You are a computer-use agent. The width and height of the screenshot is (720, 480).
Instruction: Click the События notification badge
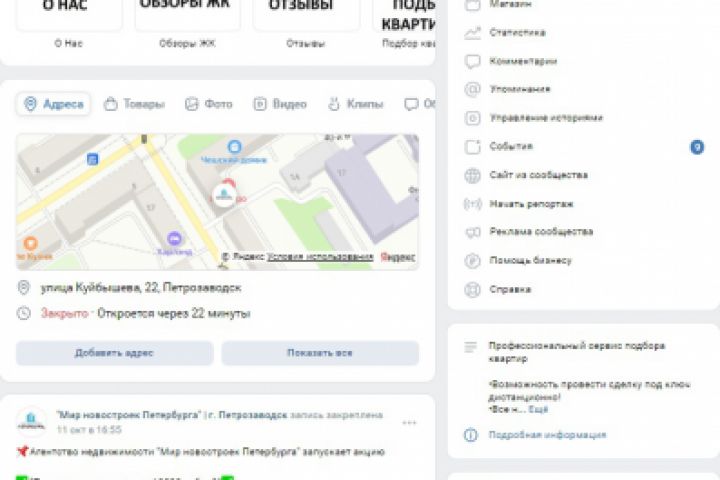(x=697, y=147)
